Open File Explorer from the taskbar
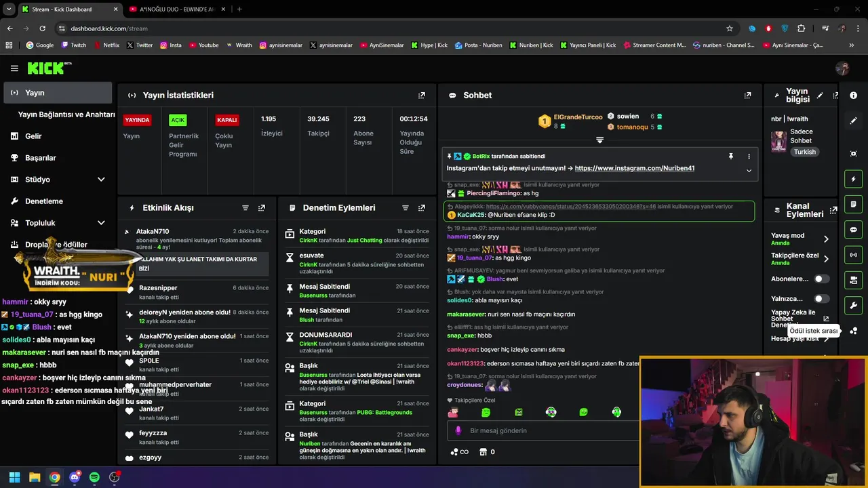868x488 pixels. (35, 477)
